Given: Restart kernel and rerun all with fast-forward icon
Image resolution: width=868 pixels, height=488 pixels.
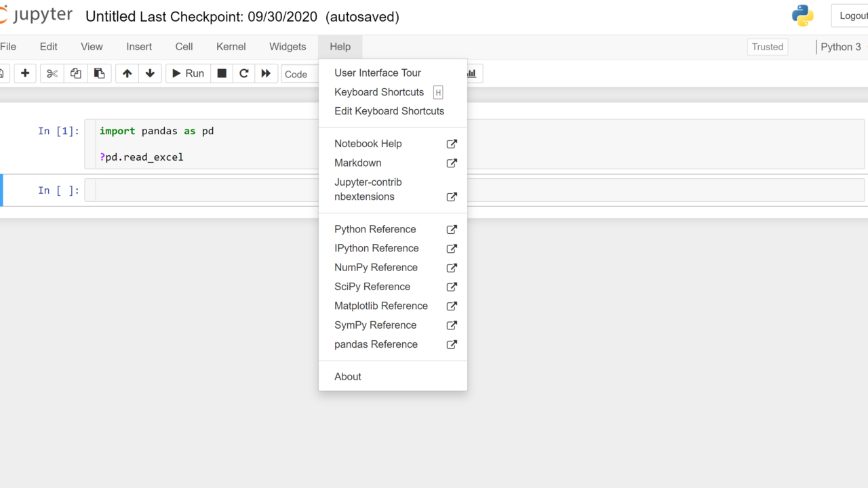Looking at the screenshot, I should pyautogui.click(x=266, y=73).
